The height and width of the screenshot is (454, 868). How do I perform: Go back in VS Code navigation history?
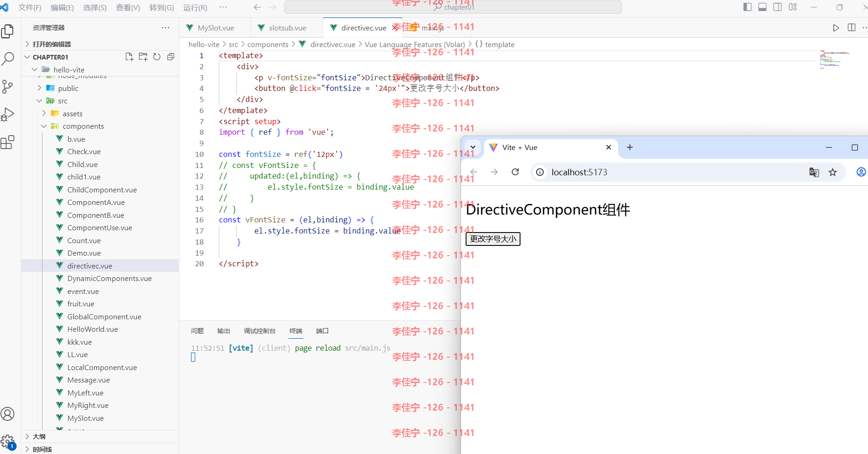[257, 7]
